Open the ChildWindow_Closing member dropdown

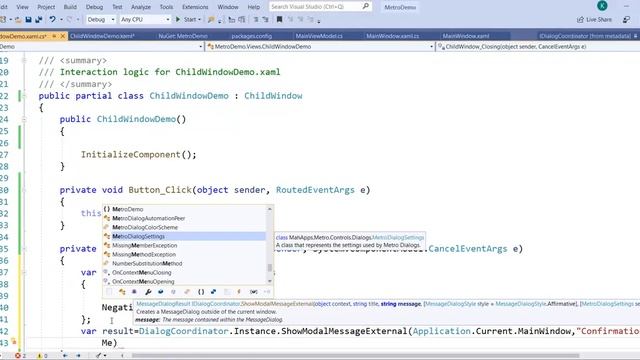pos(538,47)
